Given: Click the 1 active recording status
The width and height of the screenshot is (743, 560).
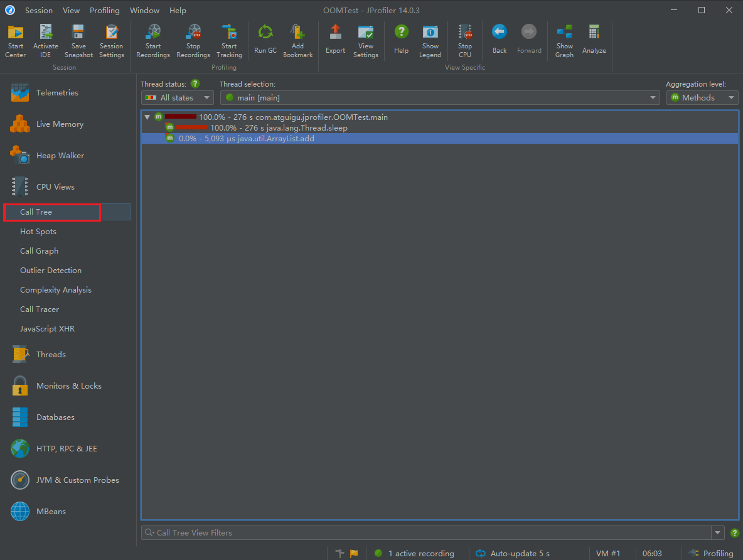Looking at the screenshot, I should click(415, 553).
